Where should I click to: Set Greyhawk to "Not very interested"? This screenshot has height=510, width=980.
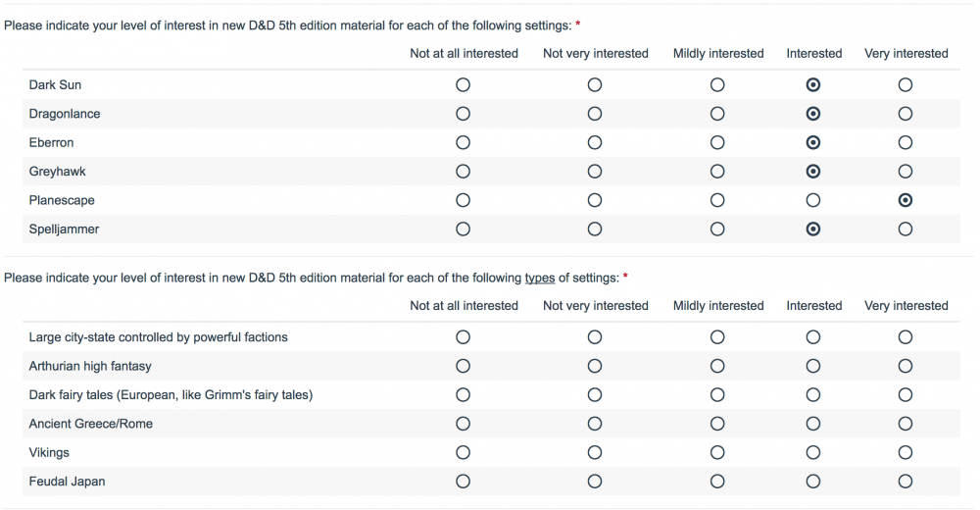(x=595, y=172)
